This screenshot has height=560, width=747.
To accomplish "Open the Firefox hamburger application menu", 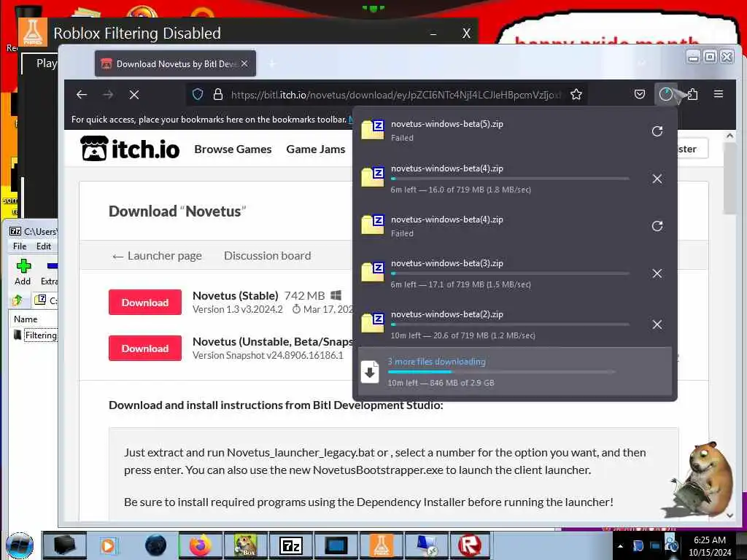I will click(x=719, y=94).
